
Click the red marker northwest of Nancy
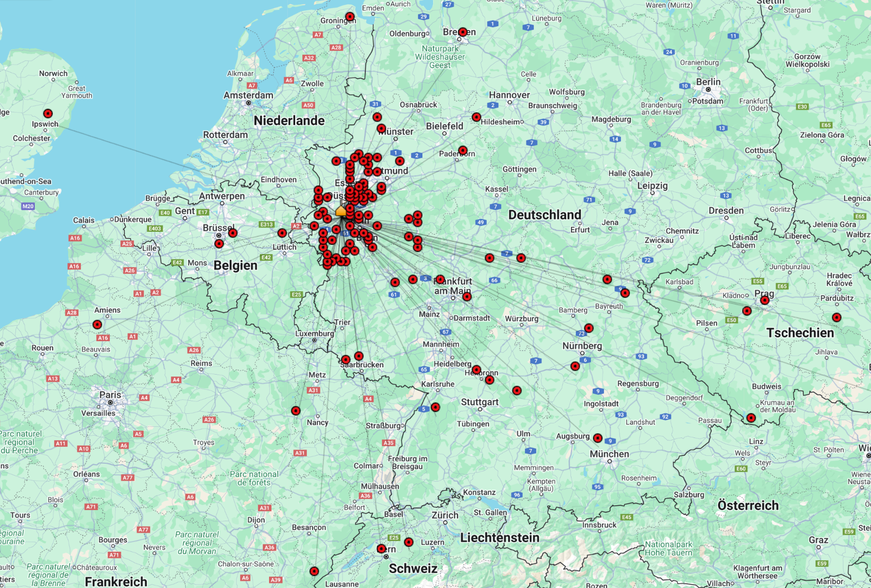click(296, 411)
